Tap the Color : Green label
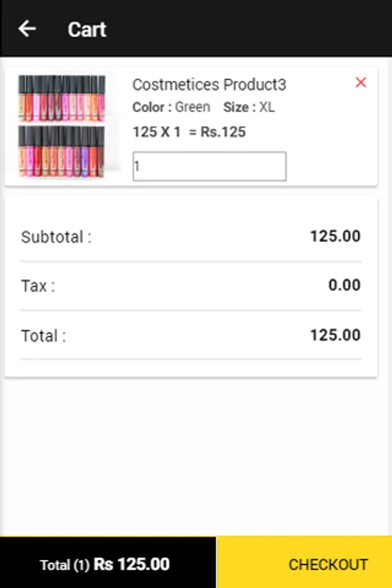Screen dimensions: 392x588 click(x=171, y=107)
